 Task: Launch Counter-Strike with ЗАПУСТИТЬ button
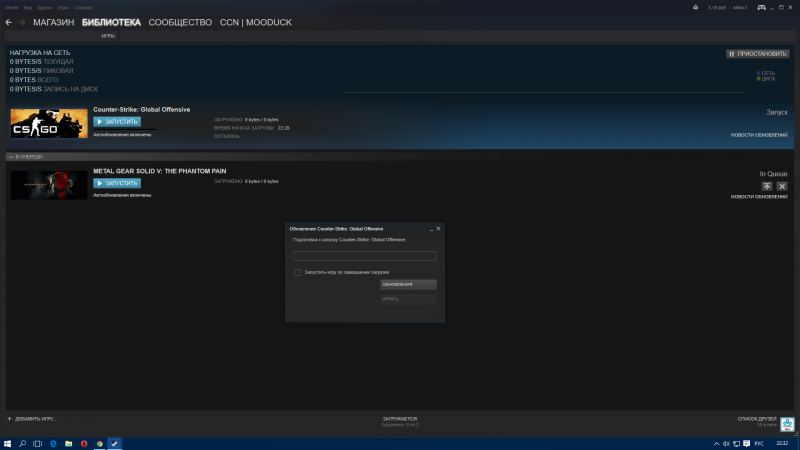(x=117, y=121)
